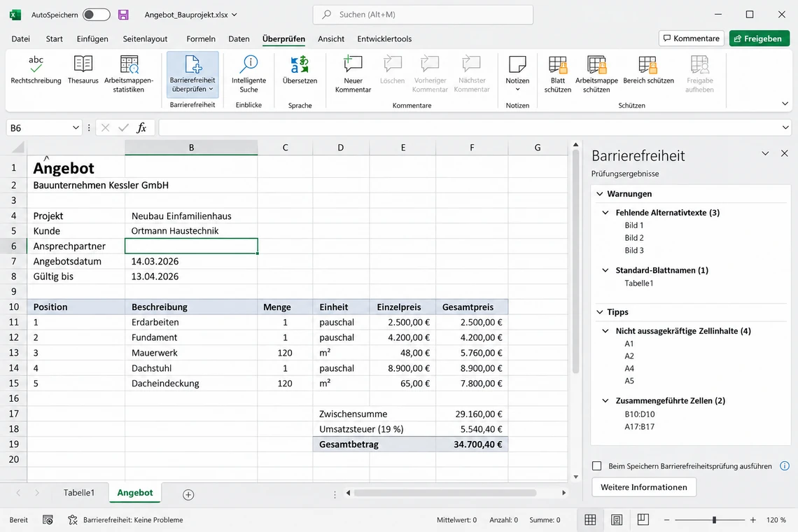Screen dimensions: 798x532
Task: Open the Barrierefreiheit pane options chevron
Action: pos(765,153)
